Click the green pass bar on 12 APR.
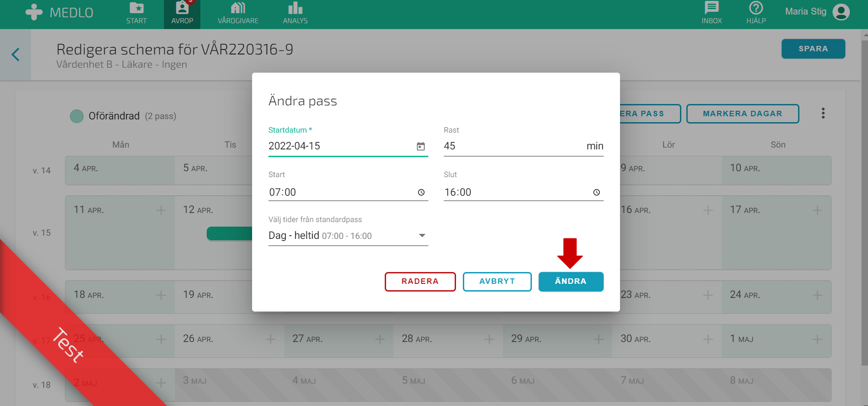The height and width of the screenshot is (406, 868). point(229,233)
